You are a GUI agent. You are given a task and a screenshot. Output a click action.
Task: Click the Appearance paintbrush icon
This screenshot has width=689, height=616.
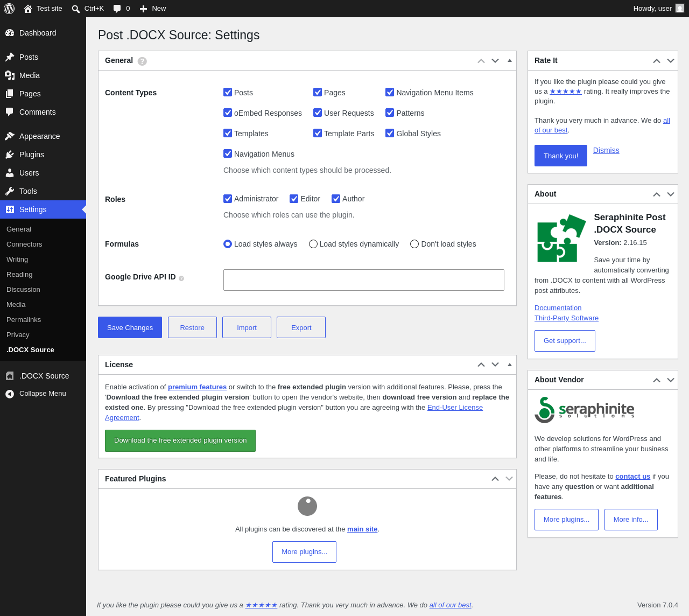[10, 136]
